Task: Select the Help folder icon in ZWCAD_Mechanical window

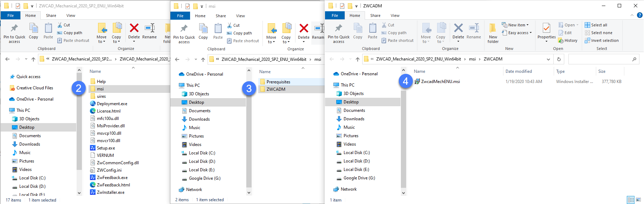Action: tap(93, 82)
